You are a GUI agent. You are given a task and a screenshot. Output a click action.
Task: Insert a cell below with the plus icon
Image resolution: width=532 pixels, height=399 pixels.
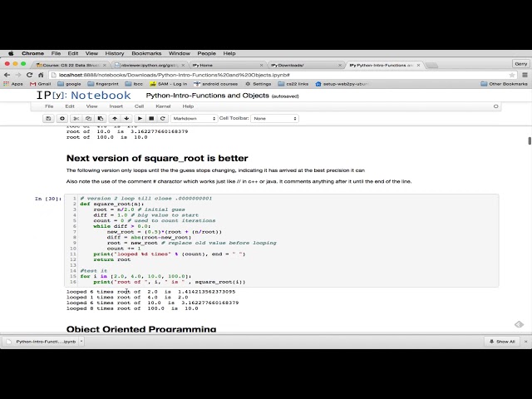(x=62, y=118)
